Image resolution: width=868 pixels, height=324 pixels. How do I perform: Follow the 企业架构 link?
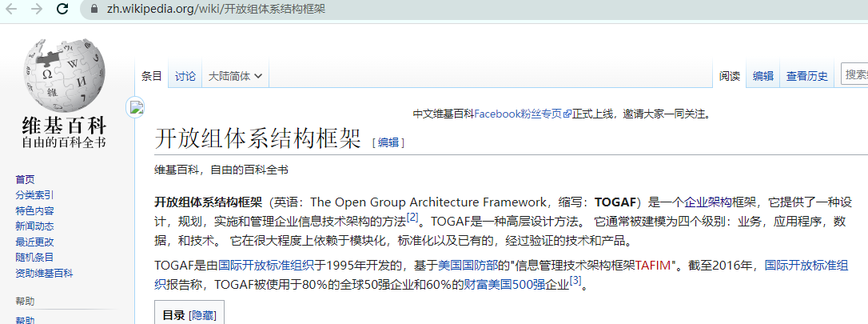(x=708, y=202)
